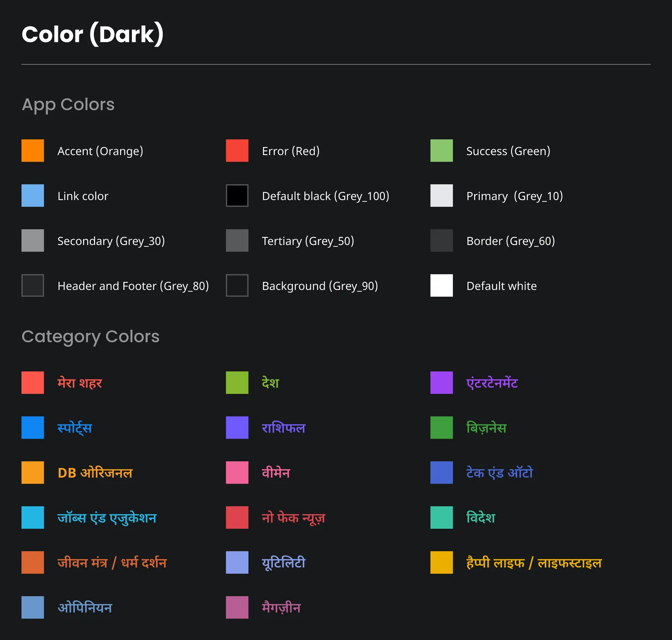Choose the Default white swatch
The image size is (672, 640).
[x=442, y=285]
